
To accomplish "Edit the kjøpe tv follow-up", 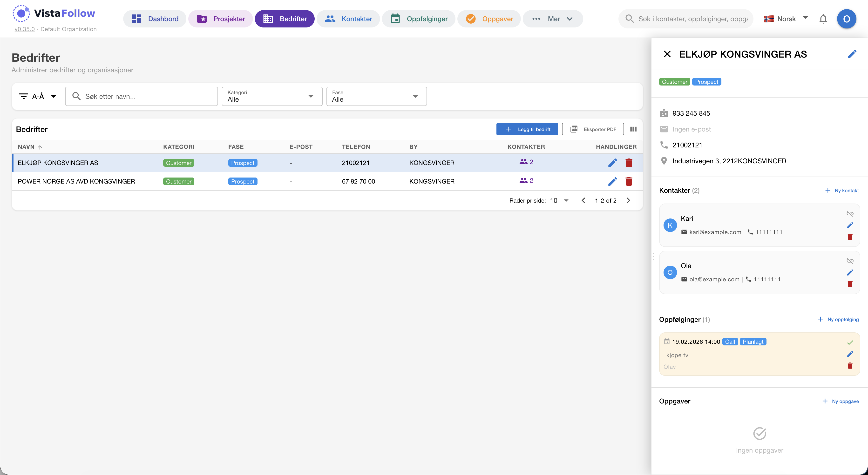I will [x=850, y=354].
